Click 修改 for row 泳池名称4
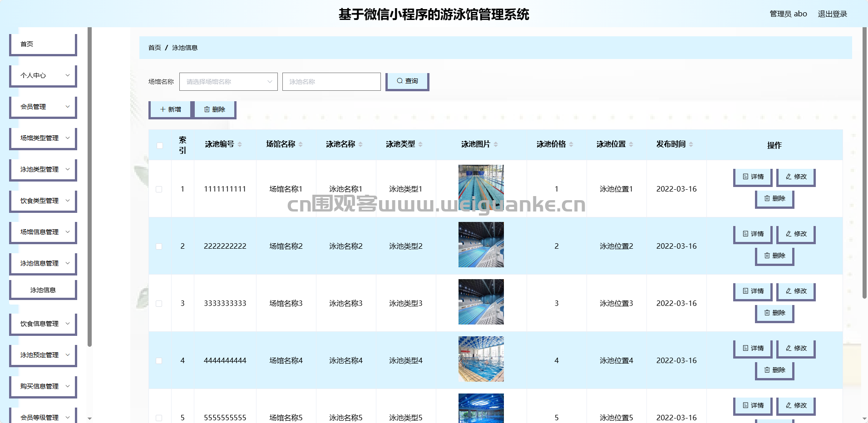This screenshot has width=868, height=423. pyautogui.click(x=796, y=349)
